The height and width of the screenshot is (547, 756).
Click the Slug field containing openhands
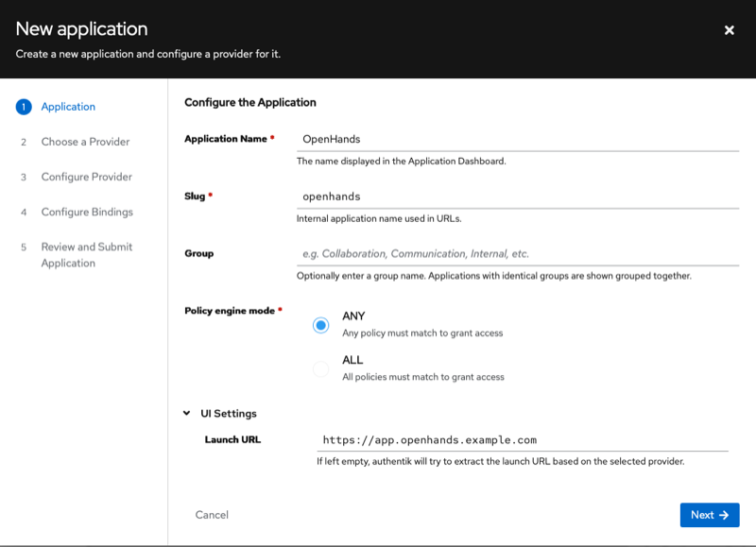517,197
